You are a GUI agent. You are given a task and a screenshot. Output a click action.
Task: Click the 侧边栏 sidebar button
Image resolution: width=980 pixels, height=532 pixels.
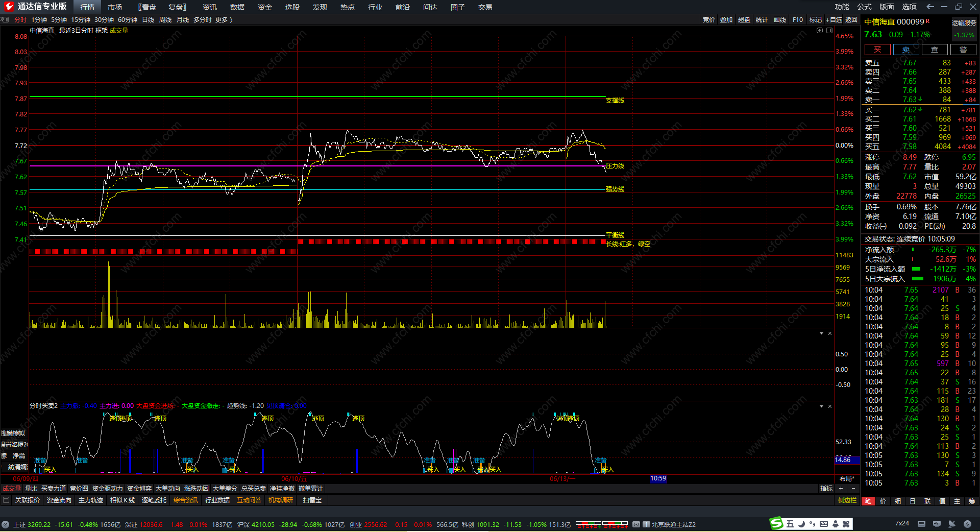[847, 500]
